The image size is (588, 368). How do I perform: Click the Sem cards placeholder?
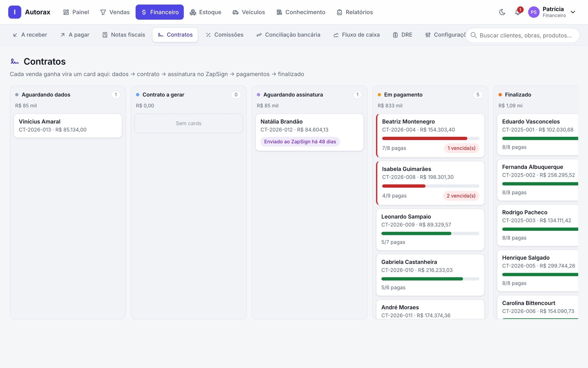pos(189,123)
